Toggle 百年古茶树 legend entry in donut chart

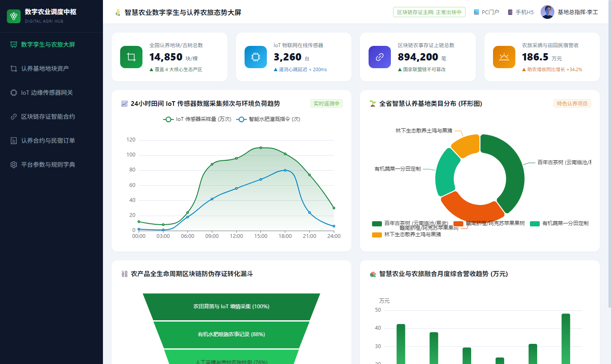click(x=410, y=223)
